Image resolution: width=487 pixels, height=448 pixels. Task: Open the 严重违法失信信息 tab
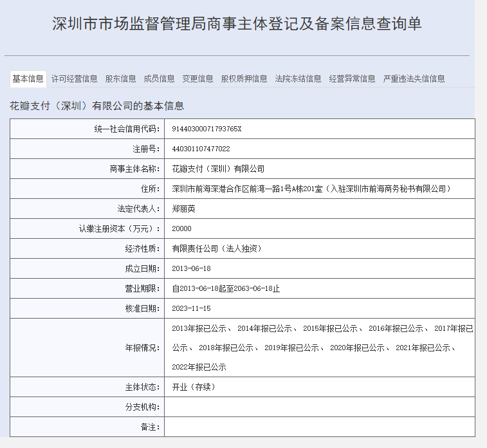coord(414,79)
